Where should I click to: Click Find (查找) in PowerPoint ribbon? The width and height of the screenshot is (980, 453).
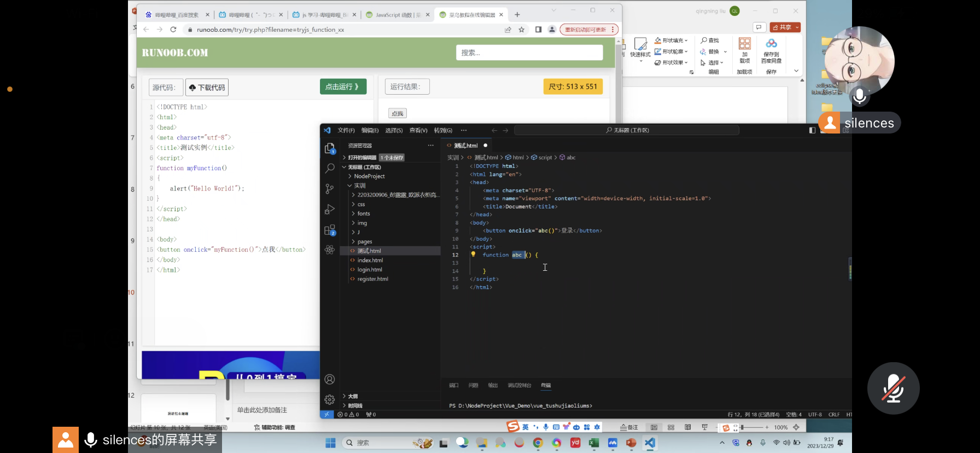(x=710, y=40)
